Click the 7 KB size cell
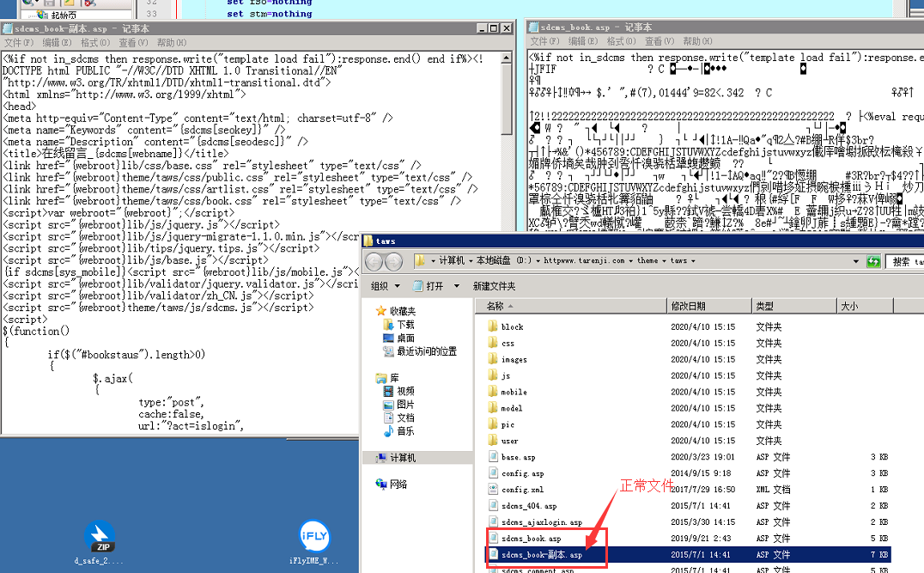924x573 pixels. 879,555
